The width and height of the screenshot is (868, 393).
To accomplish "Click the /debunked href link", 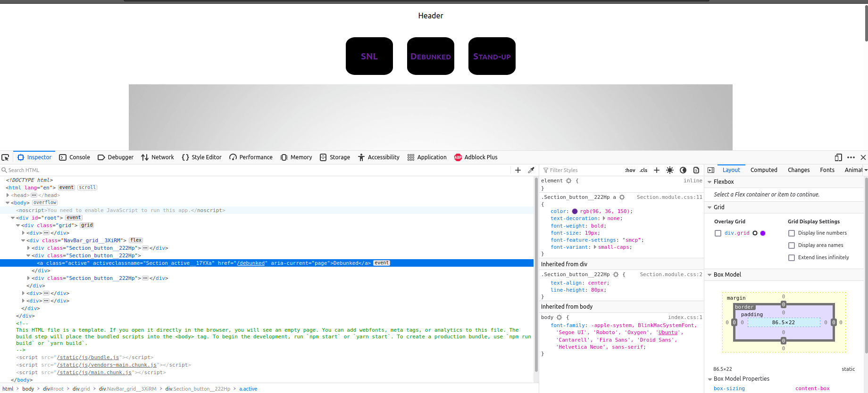I will pos(250,263).
